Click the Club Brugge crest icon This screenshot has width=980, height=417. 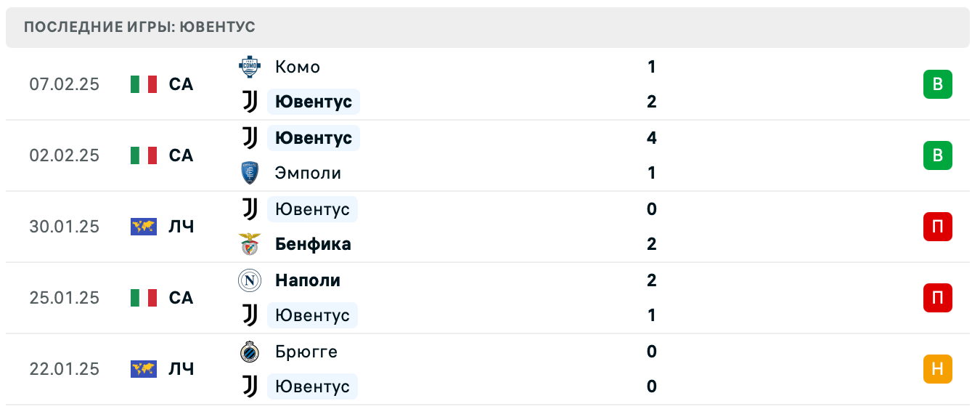250,352
